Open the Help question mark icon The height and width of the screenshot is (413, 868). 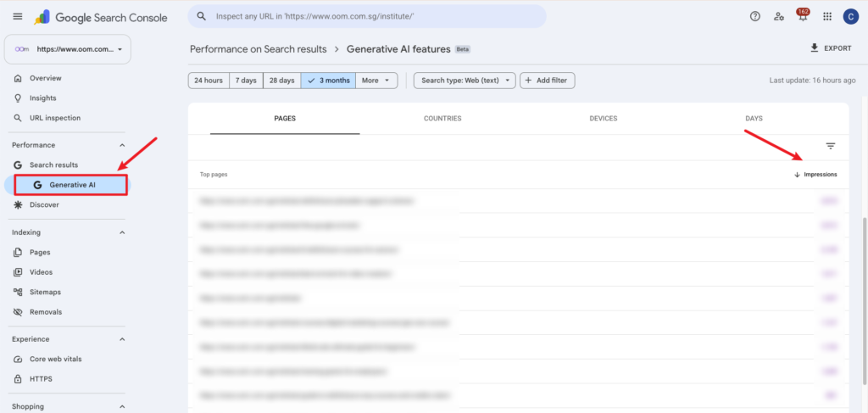click(754, 17)
